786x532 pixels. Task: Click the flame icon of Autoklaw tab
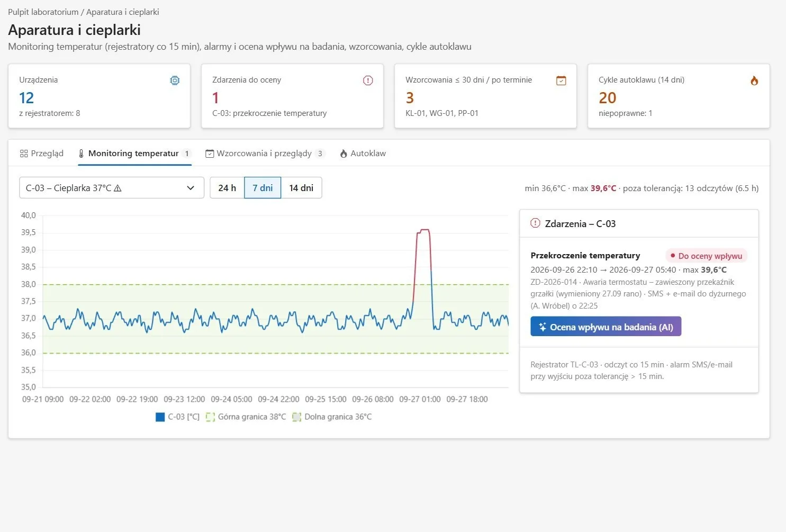pyautogui.click(x=344, y=154)
